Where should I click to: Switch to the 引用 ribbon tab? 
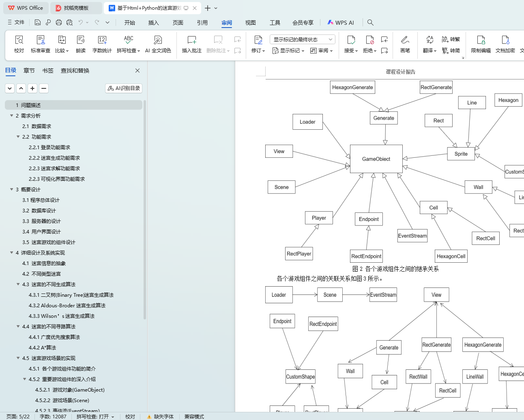[202, 23]
